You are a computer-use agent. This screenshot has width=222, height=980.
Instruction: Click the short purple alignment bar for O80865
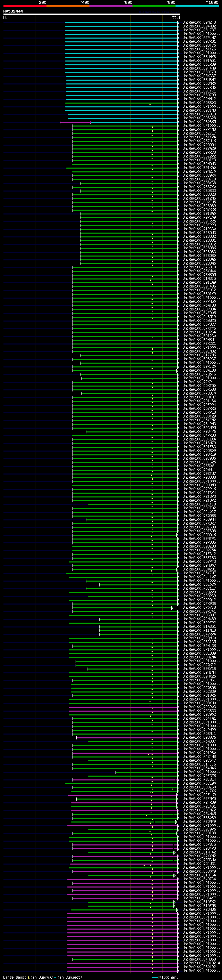pos(76,122)
